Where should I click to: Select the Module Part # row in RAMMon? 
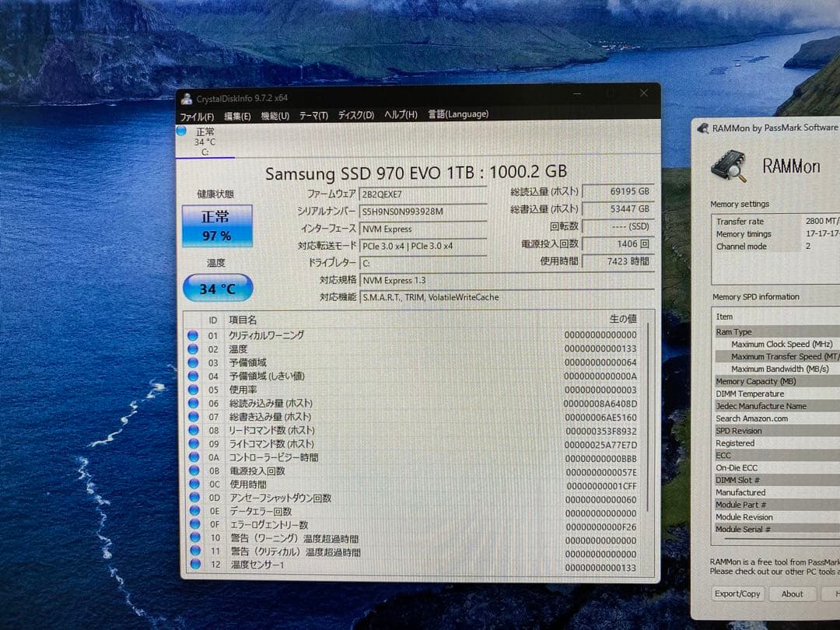777,505
